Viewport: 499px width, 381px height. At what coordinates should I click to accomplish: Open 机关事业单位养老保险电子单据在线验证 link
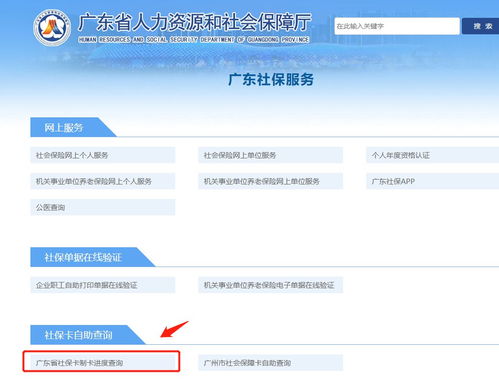[x=270, y=285]
